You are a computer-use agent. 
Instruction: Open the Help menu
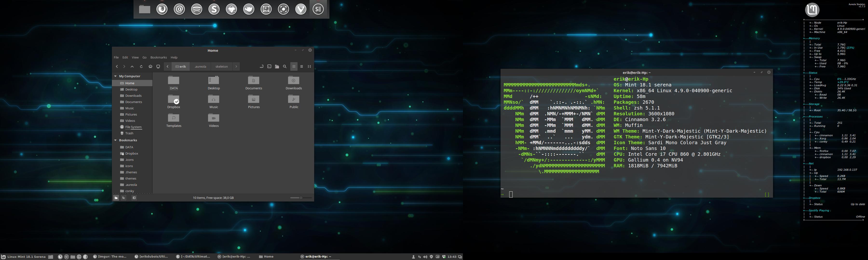click(174, 58)
